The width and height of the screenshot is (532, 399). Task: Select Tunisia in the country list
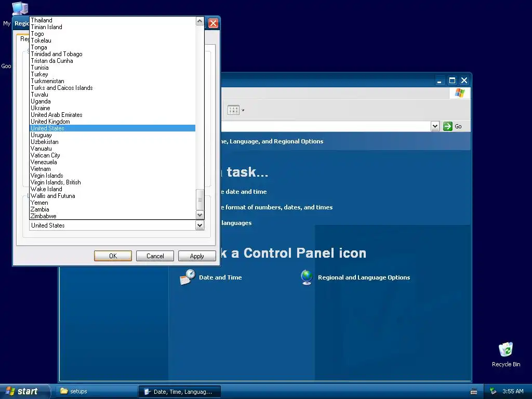[x=112, y=68]
